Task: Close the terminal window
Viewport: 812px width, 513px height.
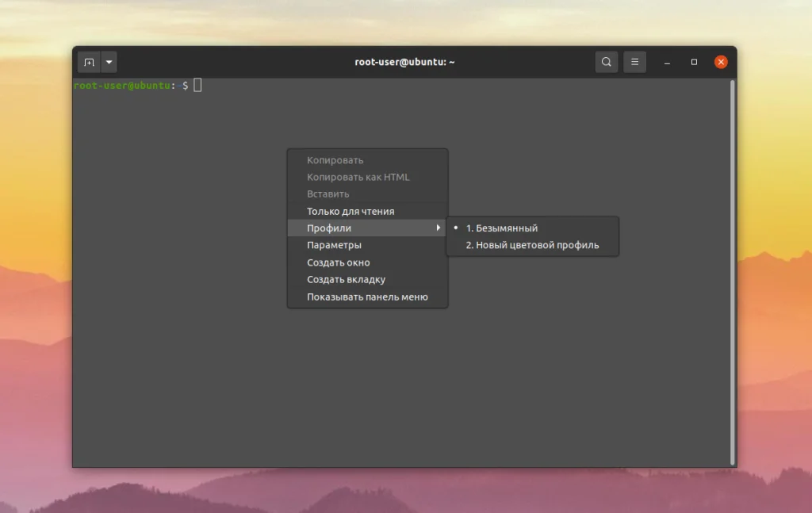Action: (x=720, y=61)
